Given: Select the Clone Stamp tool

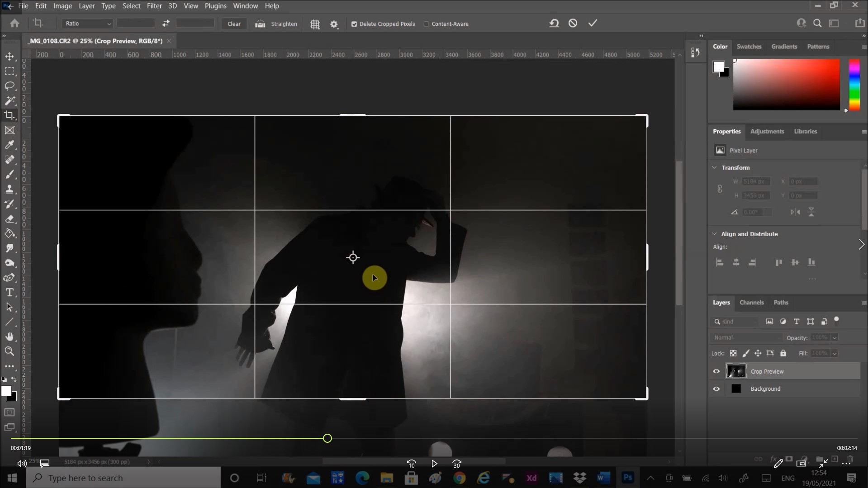Looking at the screenshot, I should (9, 189).
